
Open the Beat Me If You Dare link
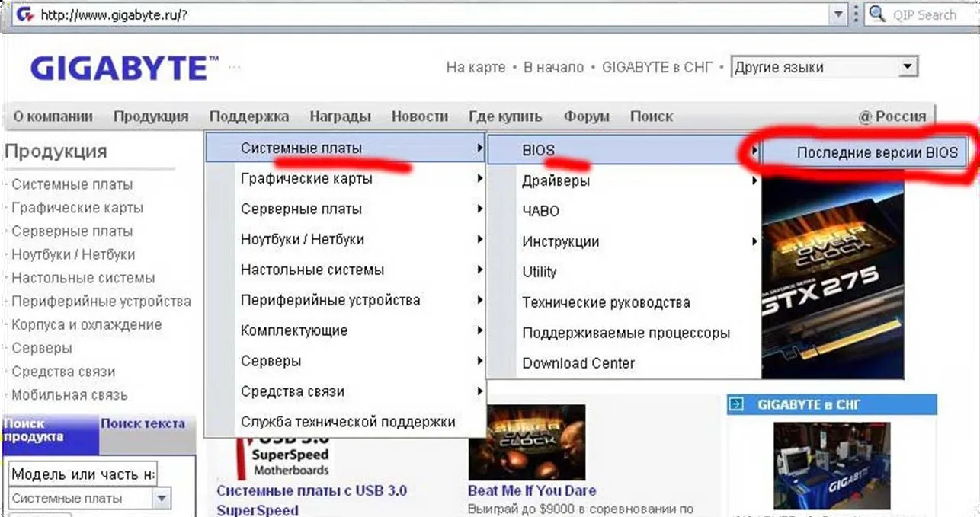tap(532, 490)
